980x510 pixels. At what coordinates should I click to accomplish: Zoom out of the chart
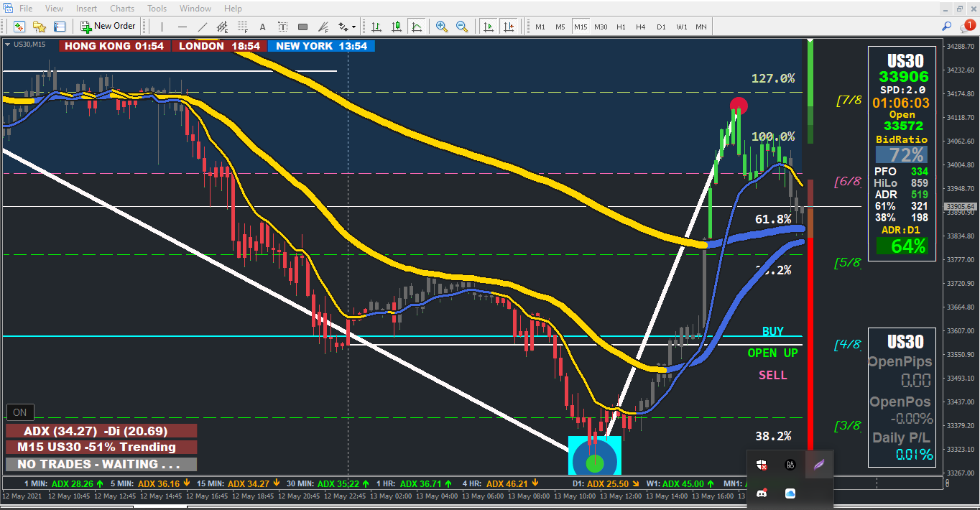point(462,27)
